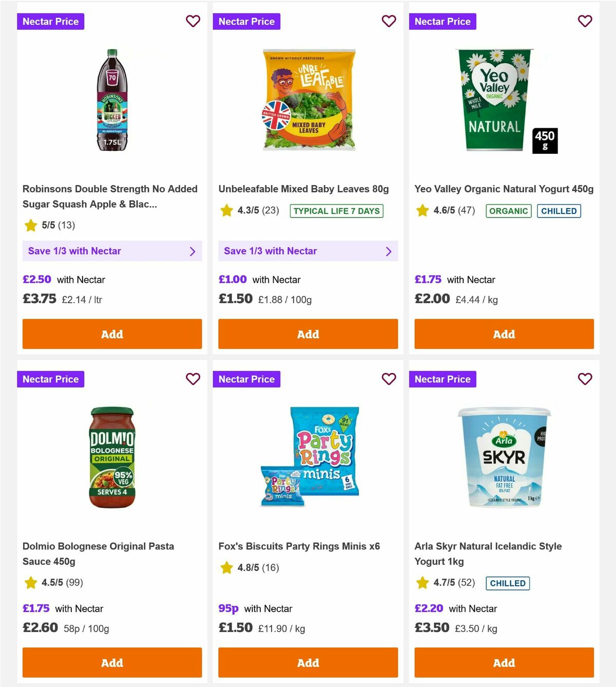Click the chevron arrow on the Robinsons Nectar banner
The width and height of the screenshot is (616, 687).
click(192, 251)
